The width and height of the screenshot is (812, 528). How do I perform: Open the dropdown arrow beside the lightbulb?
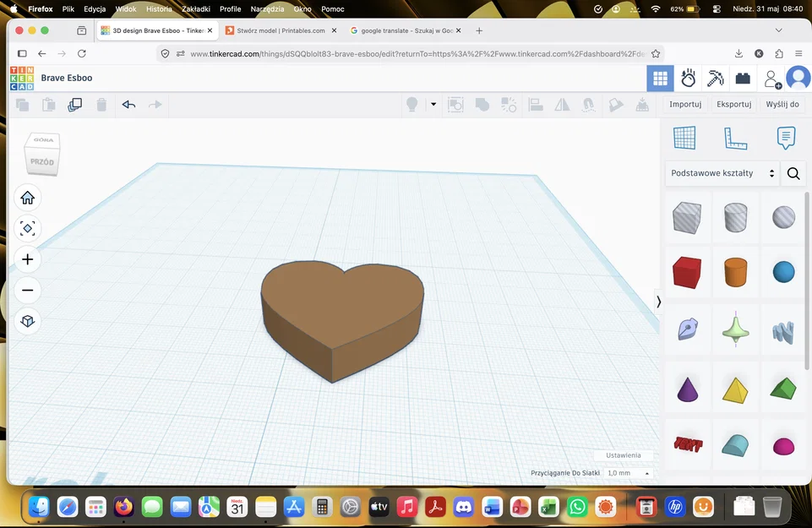tap(433, 105)
